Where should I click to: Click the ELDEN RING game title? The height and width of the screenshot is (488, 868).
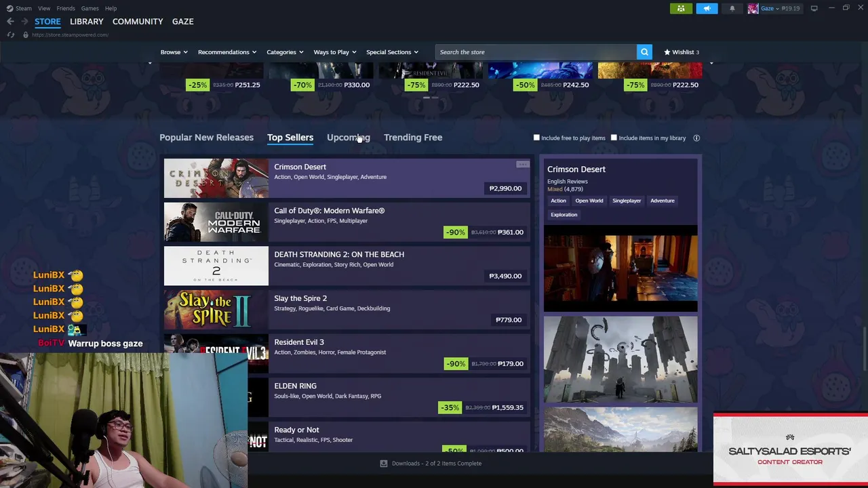click(295, 386)
